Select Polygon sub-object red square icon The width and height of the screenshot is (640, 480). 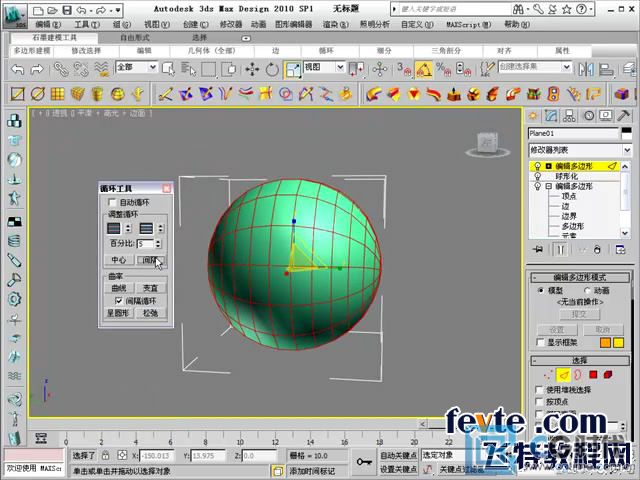pos(593,374)
